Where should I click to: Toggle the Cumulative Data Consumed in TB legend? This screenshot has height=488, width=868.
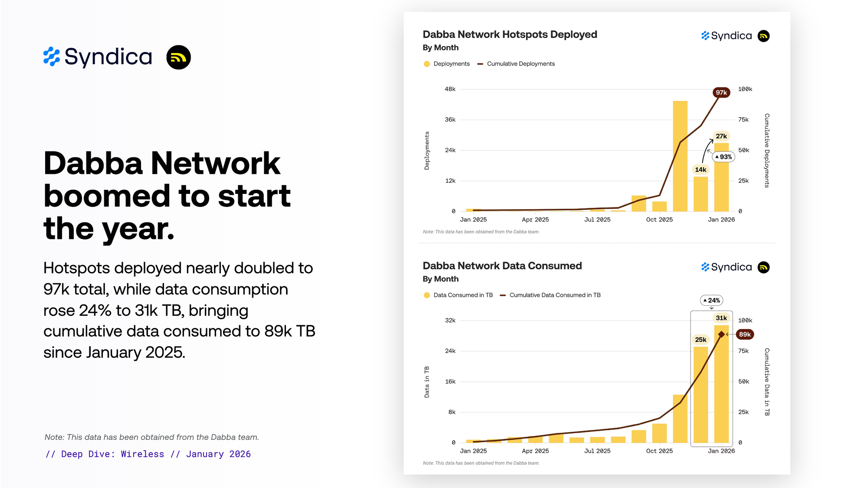coord(555,295)
